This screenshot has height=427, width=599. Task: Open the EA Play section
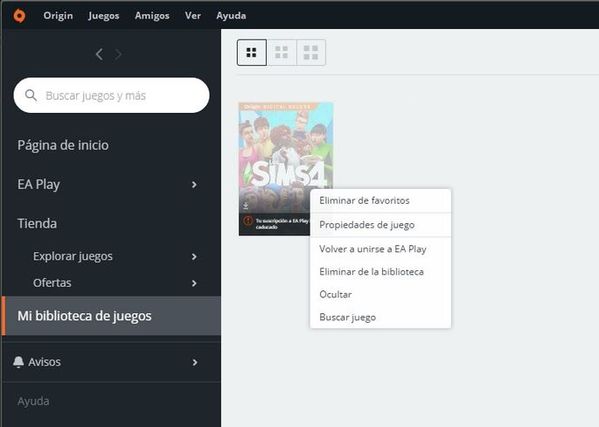(x=39, y=184)
